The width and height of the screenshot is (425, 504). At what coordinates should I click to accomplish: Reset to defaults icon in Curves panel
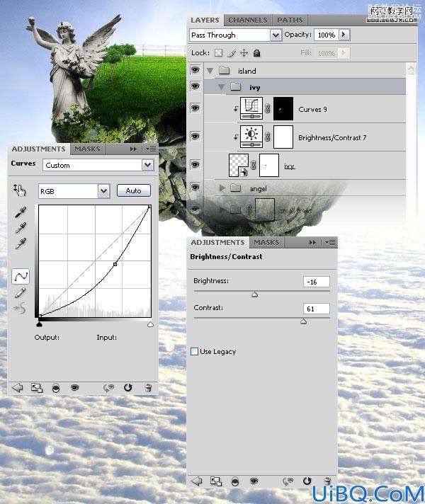tap(127, 388)
